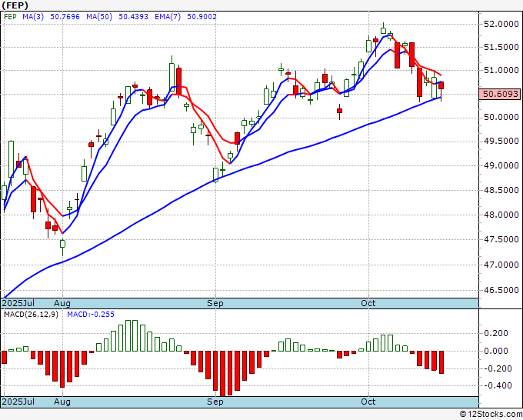Click the isolated red candle near 50.0000 in late September
Screen dimensions: 523x420
pos(339,111)
